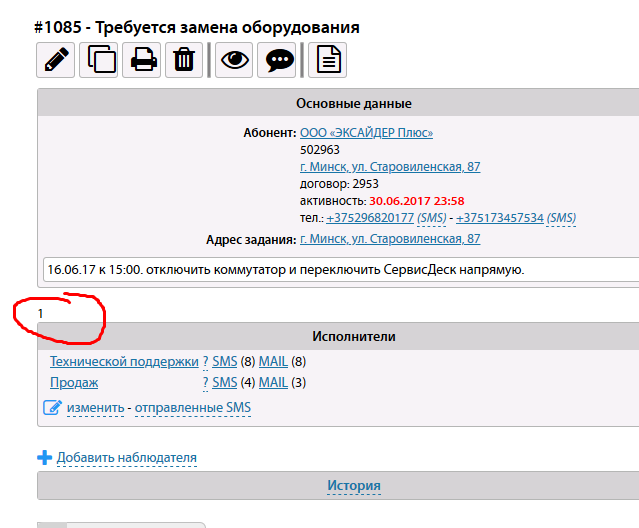Click MAIL link in Продаж row
Image resolution: width=639 pixels, height=528 pixels.
pos(273,383)
